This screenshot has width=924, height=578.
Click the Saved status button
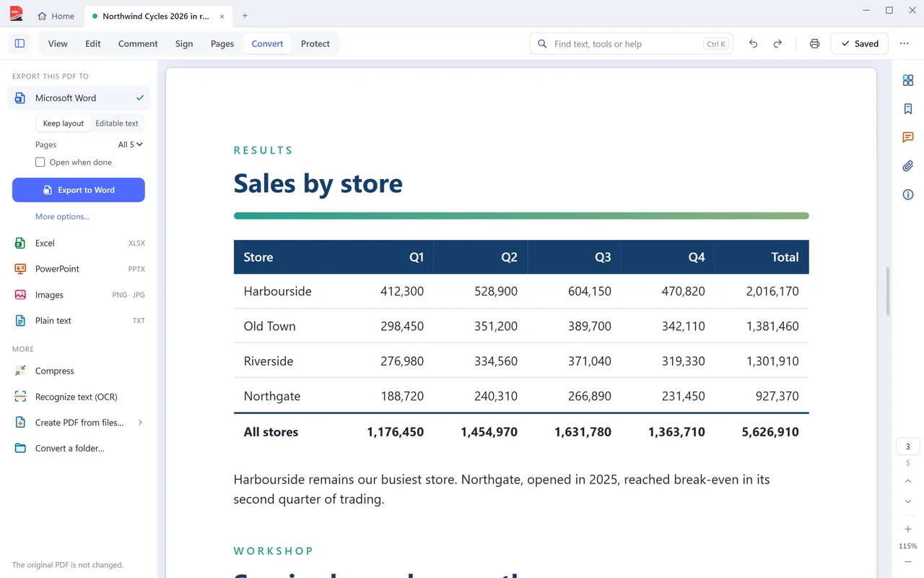860,43
